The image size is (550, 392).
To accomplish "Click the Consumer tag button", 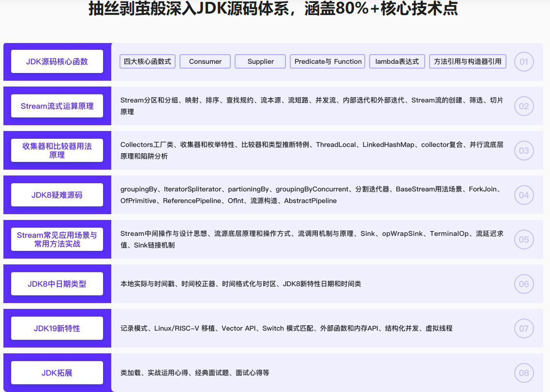I will point(205,61).
